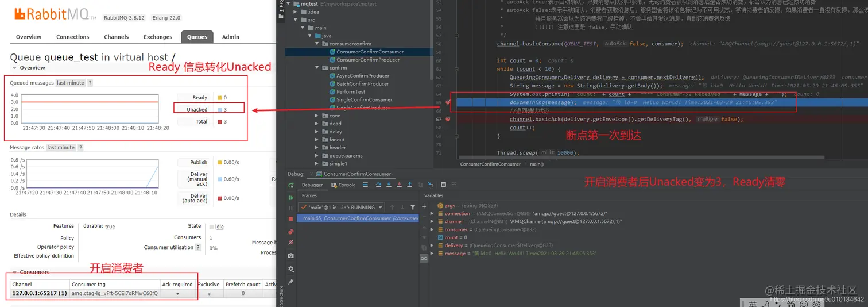Open help for Queued messages
Viewport: 868px width, 307px height.
click(x=90, y=83)
